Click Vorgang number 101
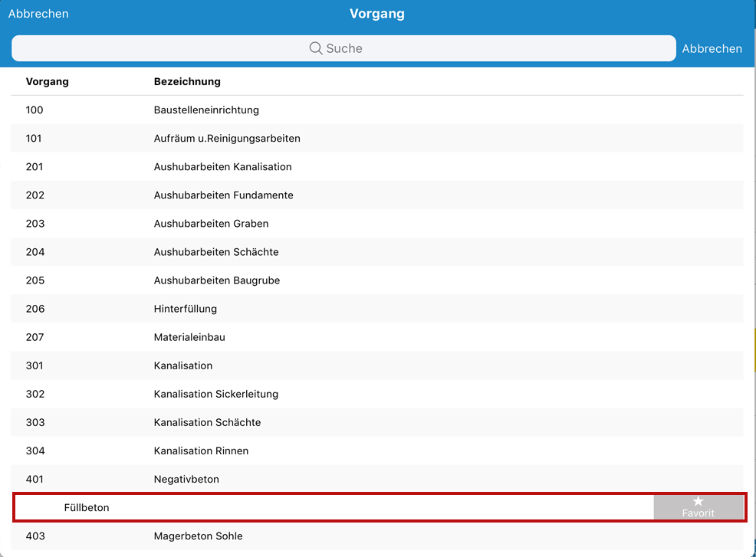 pos(34,138)
